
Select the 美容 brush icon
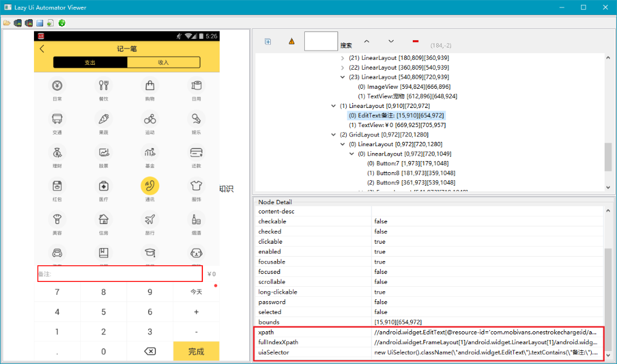tap(57, 219)
